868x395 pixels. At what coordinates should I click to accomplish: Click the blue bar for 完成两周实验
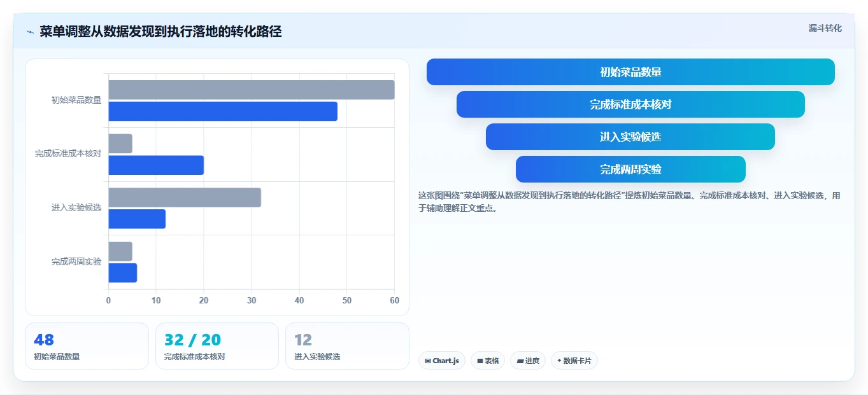coord(122,273)
